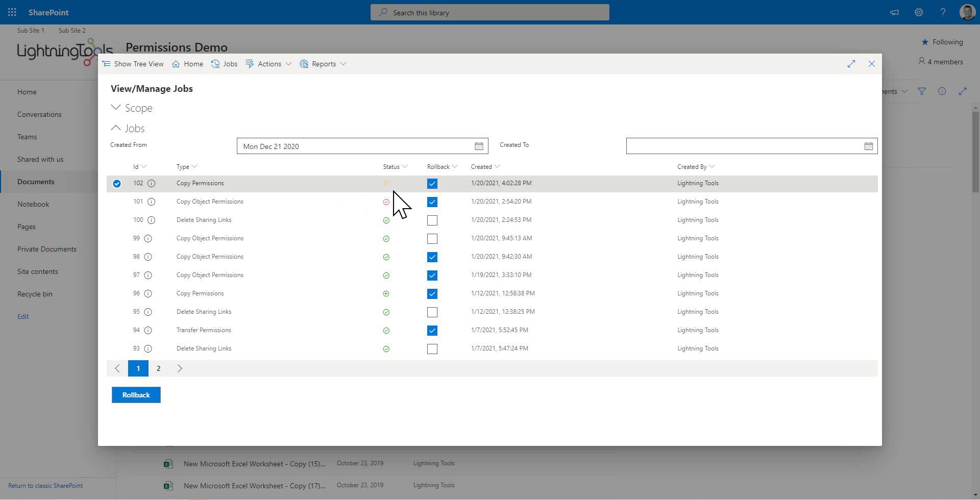The height and width of the screenshot is (500, 980).
Task: Open the Actions dropdown menu
Action: pyautogui.click(x=269, y=64)
